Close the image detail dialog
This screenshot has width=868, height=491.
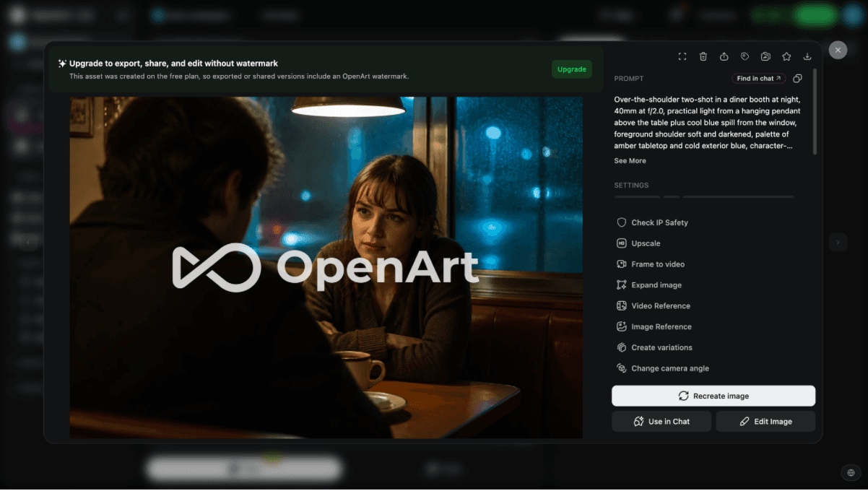838,50
